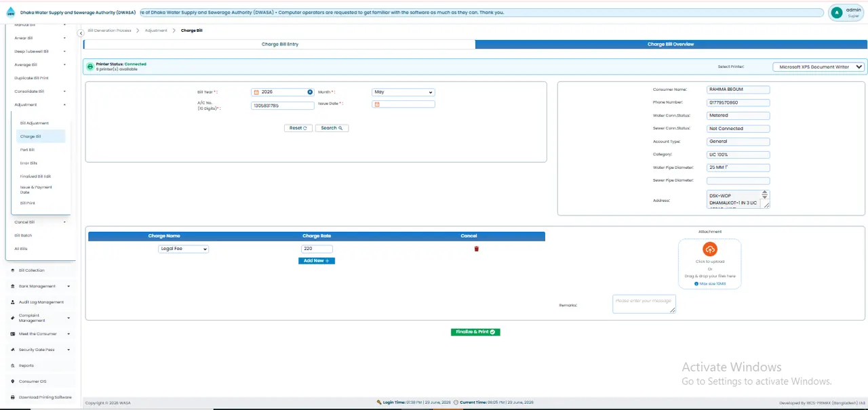Collapse the Adjustment submenu
This screenshot has width=868, height=410.
(40, 105)
